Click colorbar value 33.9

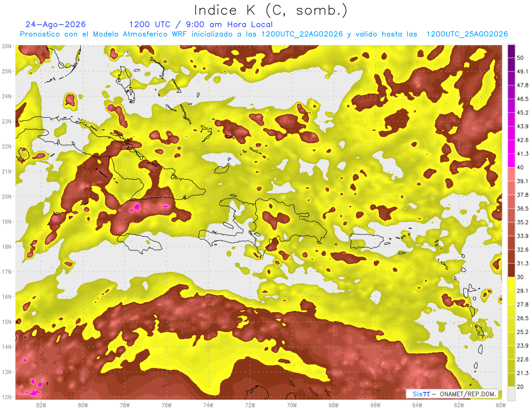pos(523,236)
